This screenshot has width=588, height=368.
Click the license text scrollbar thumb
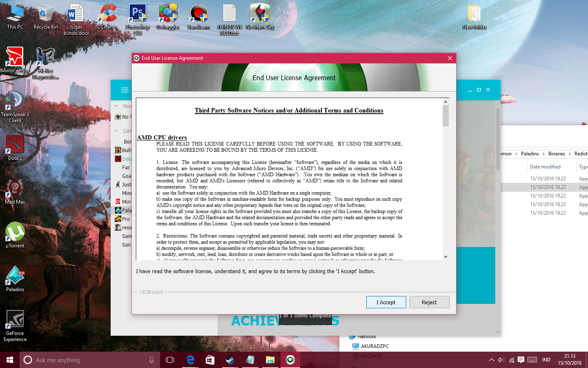[x=445, y=116]
